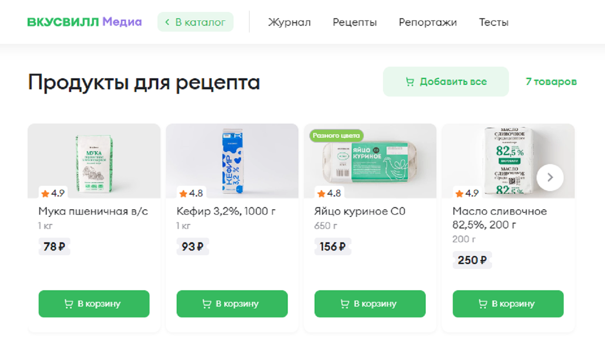Viewport: 605px width, 364px height.
Task: Open the next products with the right carousel arrow
Action: [550, 177]
